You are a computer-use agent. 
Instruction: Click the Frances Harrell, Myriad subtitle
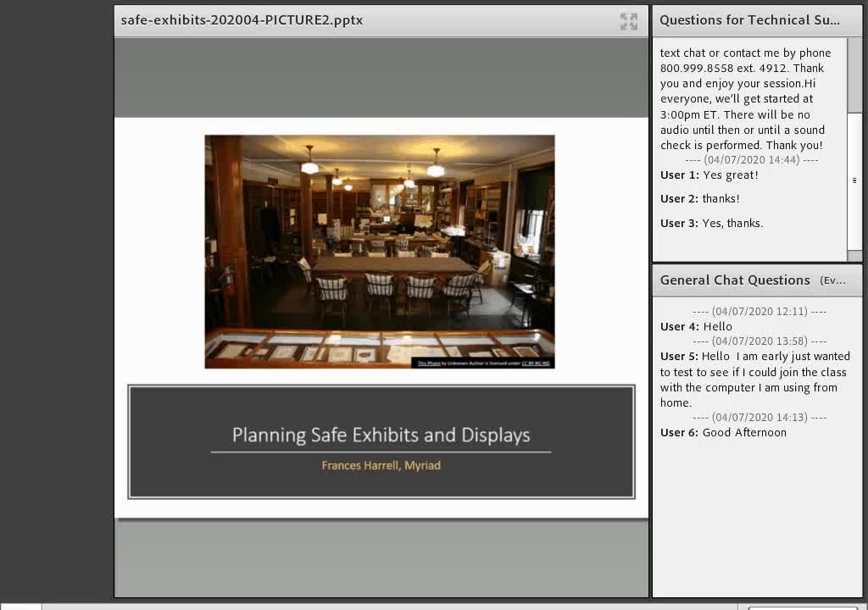[381, 465]
